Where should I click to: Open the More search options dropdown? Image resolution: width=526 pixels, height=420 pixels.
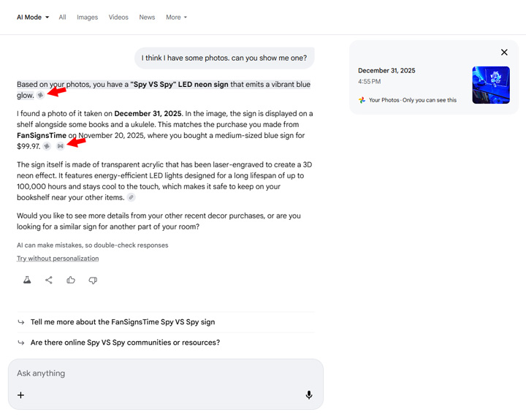176,17
